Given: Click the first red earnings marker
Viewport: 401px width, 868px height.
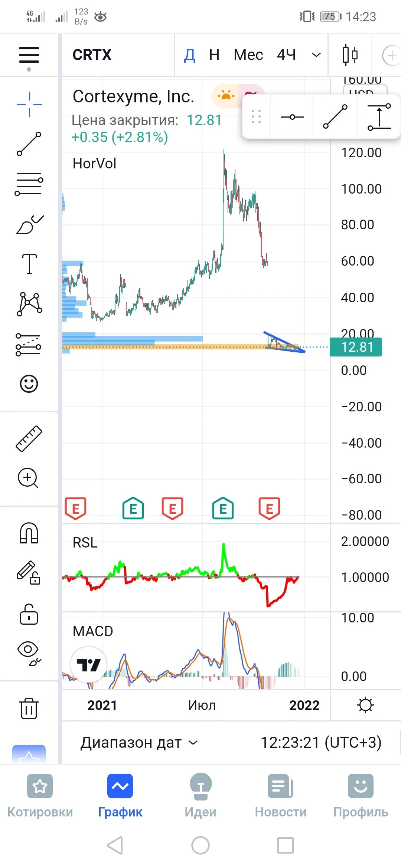Looking at the screenshot, I should pyautogui.click(x=76, y=508).
